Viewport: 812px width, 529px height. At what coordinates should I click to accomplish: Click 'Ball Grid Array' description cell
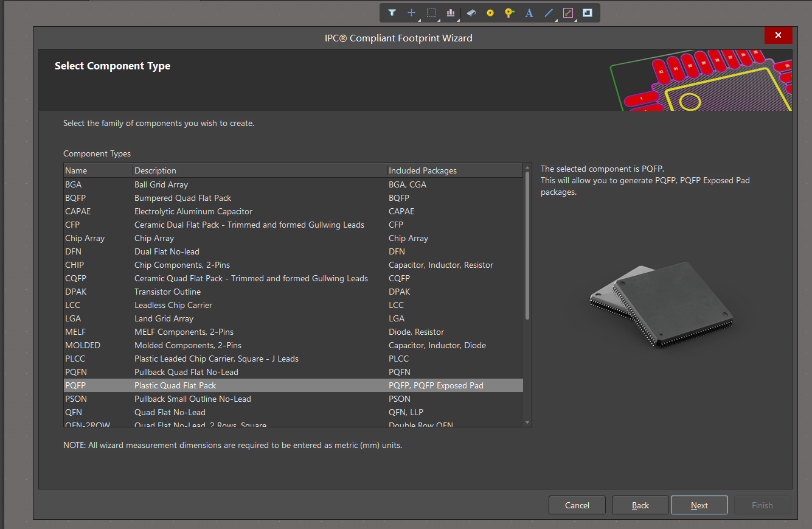click(x=161, y=184)
